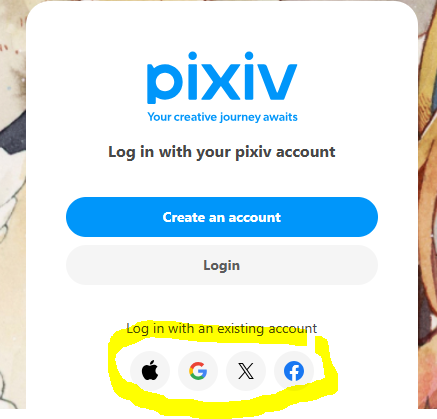Click the 'Your creative journey awaits' tagline
Image resolution: width=437 pixels, height=419 pixels.
coord(222,117)
